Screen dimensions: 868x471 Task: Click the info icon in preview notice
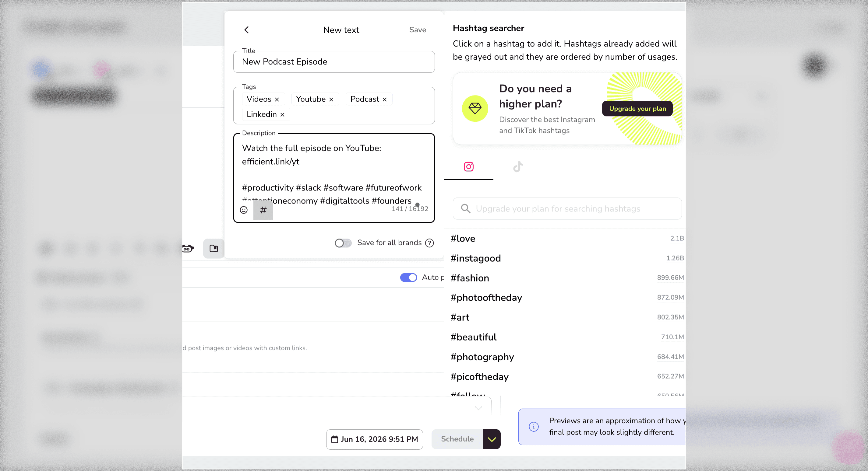click(x=533, y=427)
